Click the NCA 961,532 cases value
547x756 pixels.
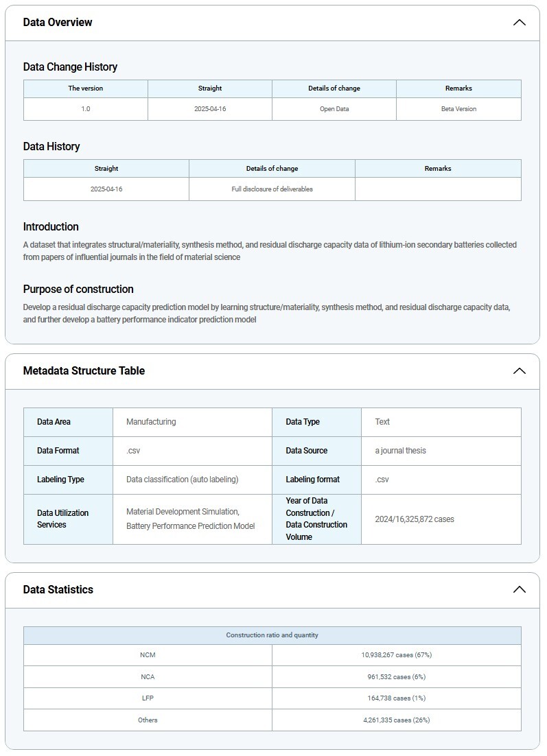click(x=396, y=677)
